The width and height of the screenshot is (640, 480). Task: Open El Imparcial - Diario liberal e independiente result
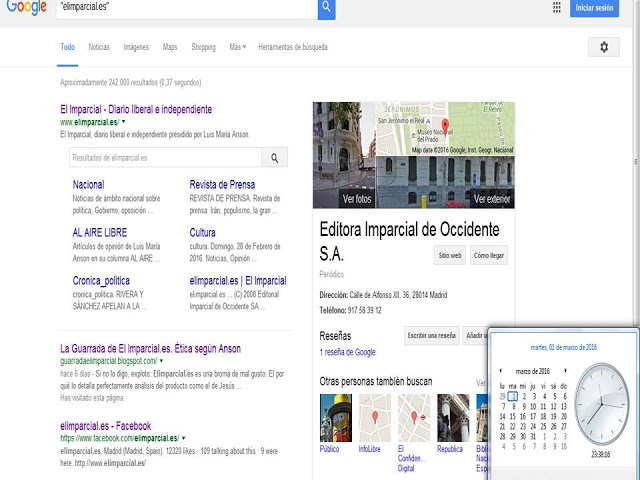[136, 109]
